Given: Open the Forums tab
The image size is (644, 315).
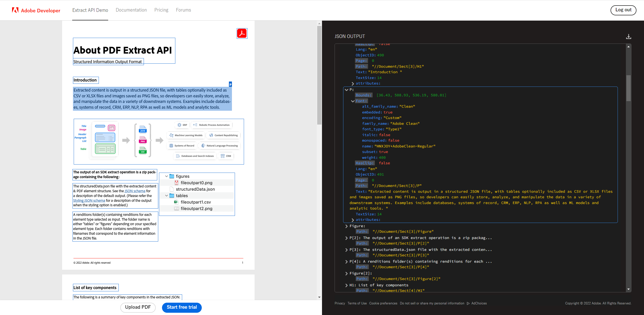Looking at the screenshot, I should (183, 10).
